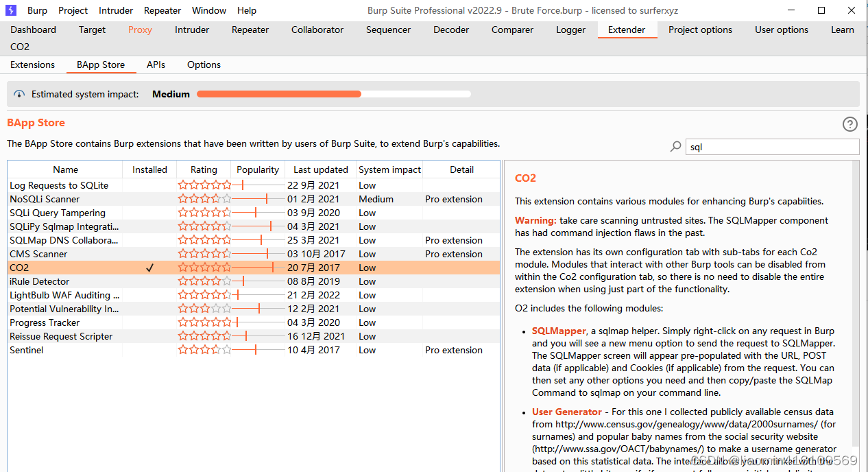Switch to the Logger tab
868x472 pixels.
click(x=570, y=29)
